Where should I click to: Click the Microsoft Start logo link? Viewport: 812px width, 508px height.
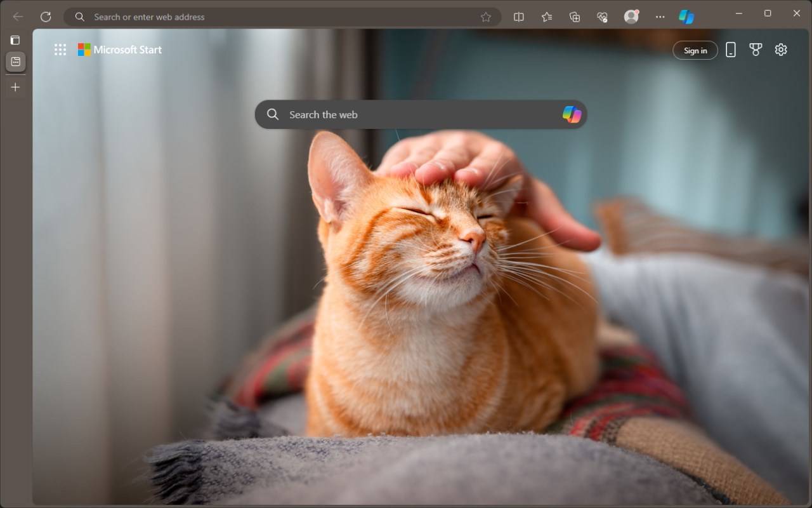tap(120, 50)
